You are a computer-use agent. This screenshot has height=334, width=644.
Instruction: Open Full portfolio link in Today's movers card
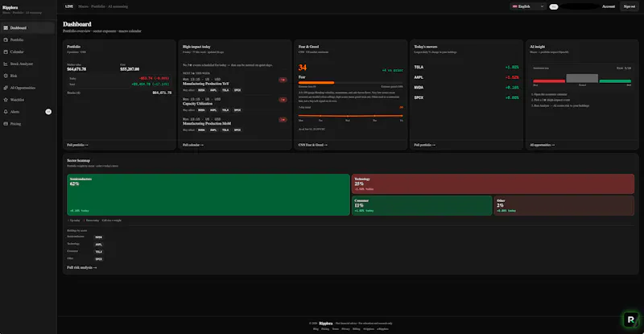[x=425, y=145]
